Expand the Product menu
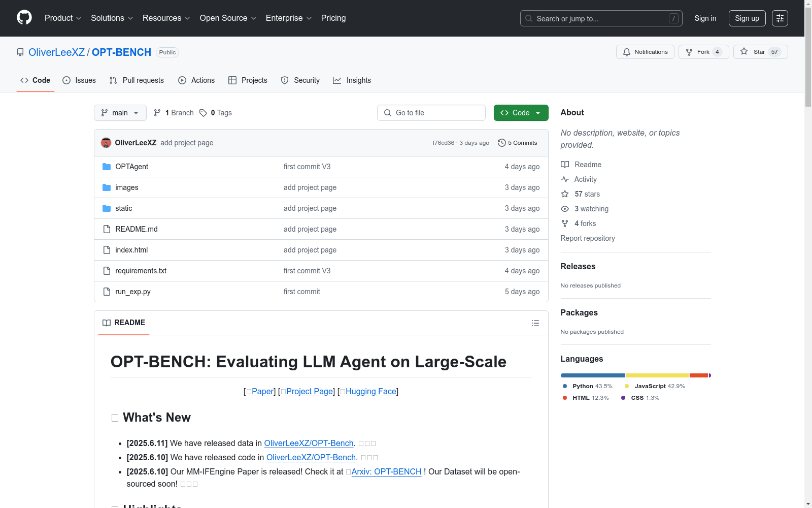 coord(63,18)
